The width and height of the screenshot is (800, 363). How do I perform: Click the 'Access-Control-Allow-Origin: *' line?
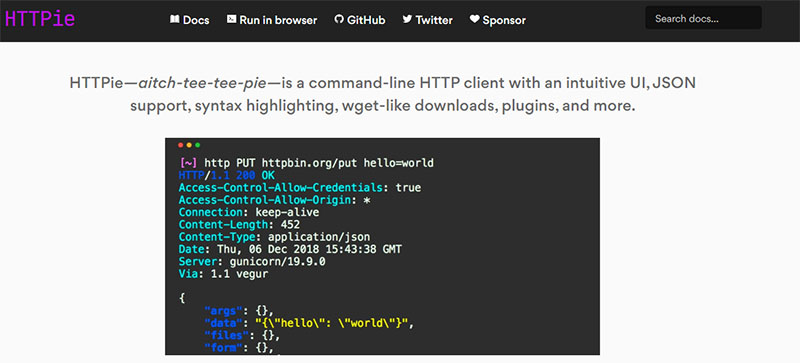(274, 200)
